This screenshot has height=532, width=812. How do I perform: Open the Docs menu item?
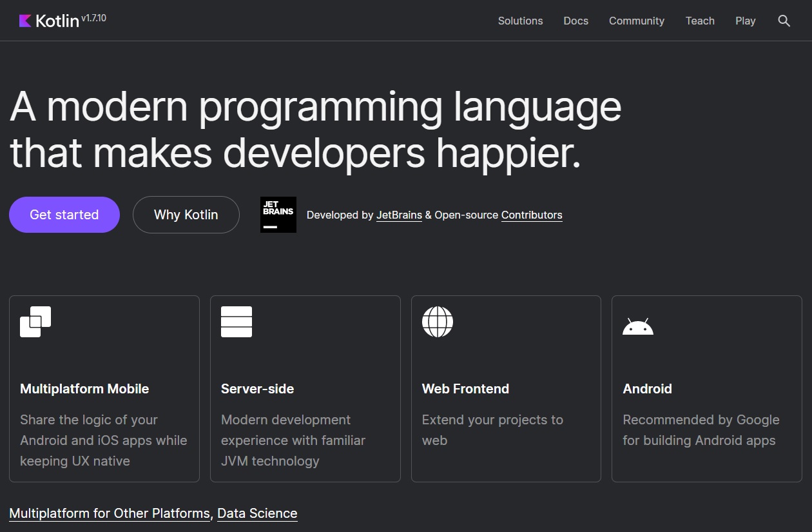575,21
